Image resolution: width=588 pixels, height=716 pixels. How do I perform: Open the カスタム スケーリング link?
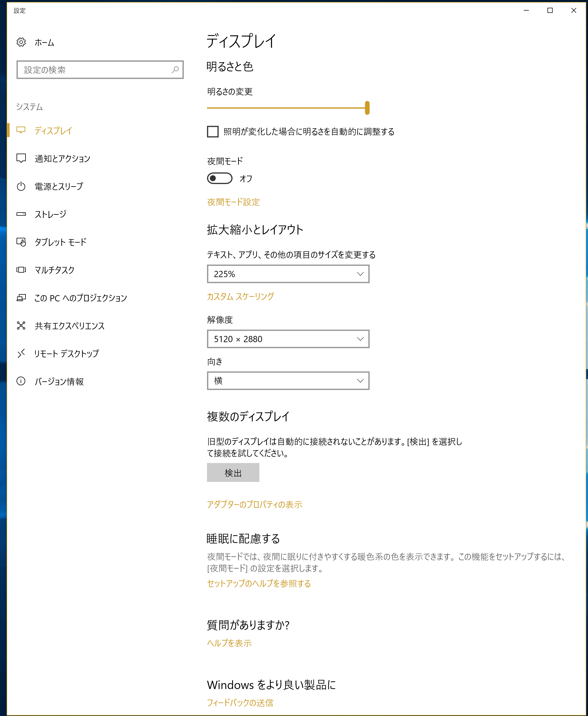point(240,297)
